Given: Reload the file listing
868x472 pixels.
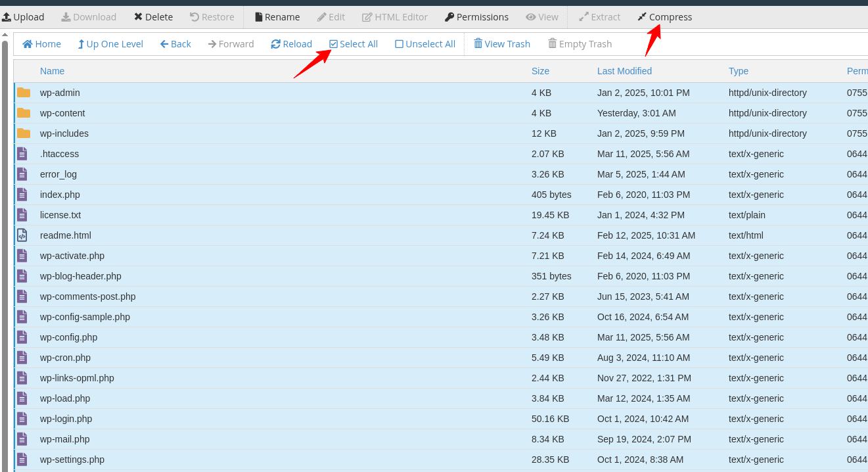Looking at the screenshot, I should (291, 44).
